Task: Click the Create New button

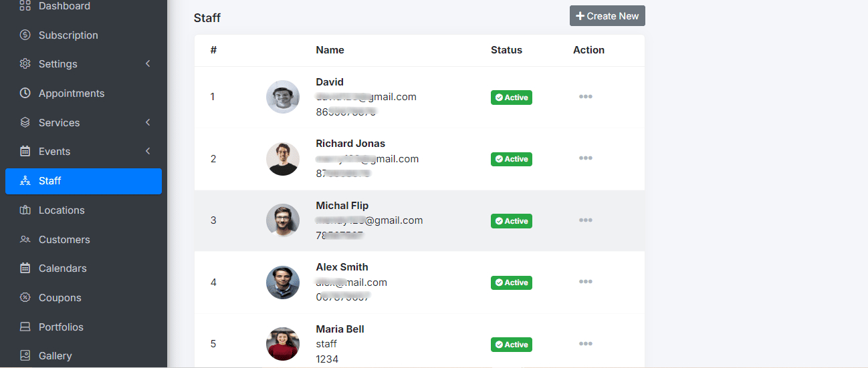Action: 607,16
